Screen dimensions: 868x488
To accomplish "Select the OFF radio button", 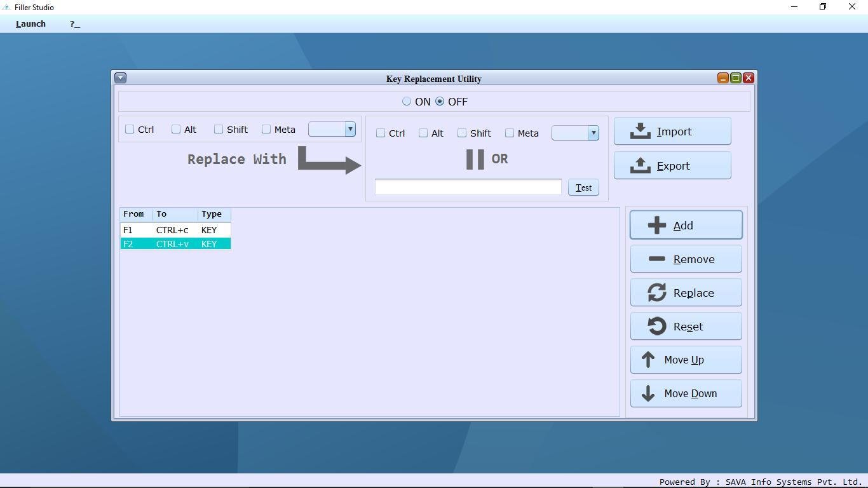I will (440, 102).
